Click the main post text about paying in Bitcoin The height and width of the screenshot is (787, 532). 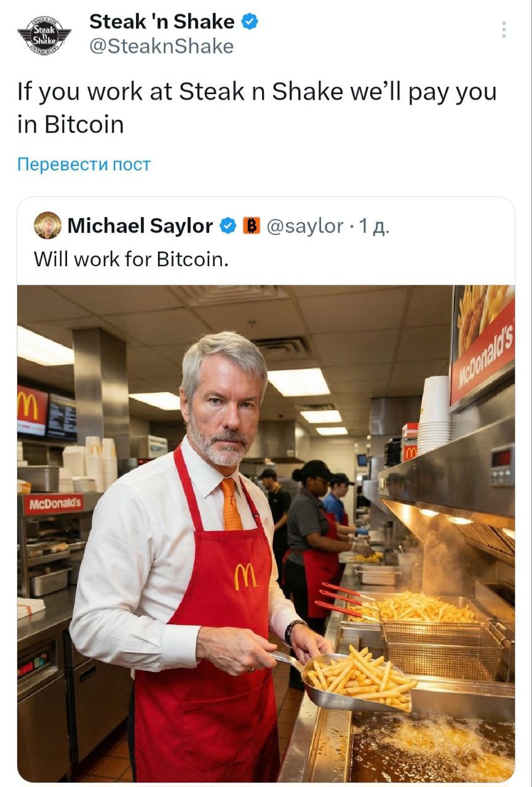click(257, 108)
